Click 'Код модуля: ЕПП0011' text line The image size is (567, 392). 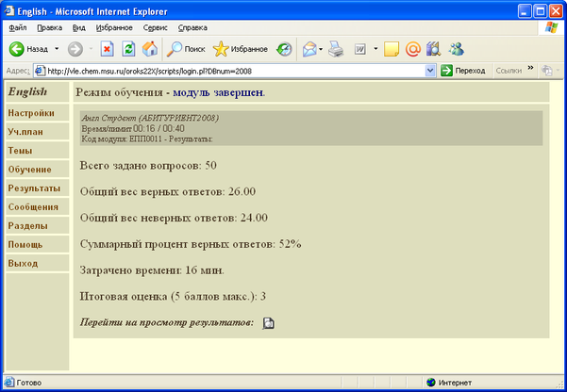147,139
